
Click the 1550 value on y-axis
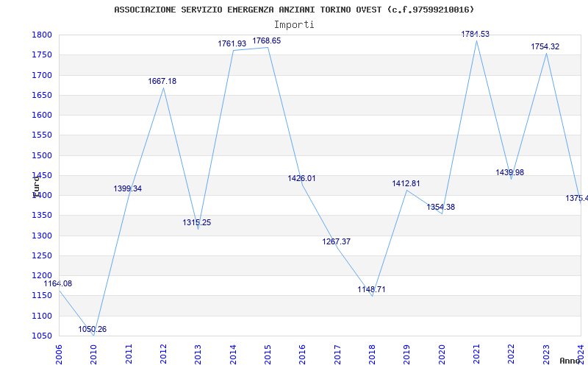(x=42, y=135)
